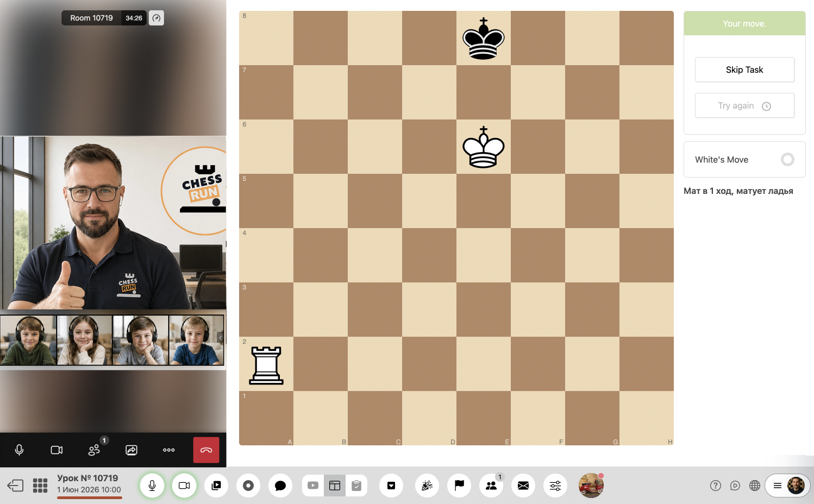Click the 'Your move.' status banner
814x504 pixels.
pos(744,23)
